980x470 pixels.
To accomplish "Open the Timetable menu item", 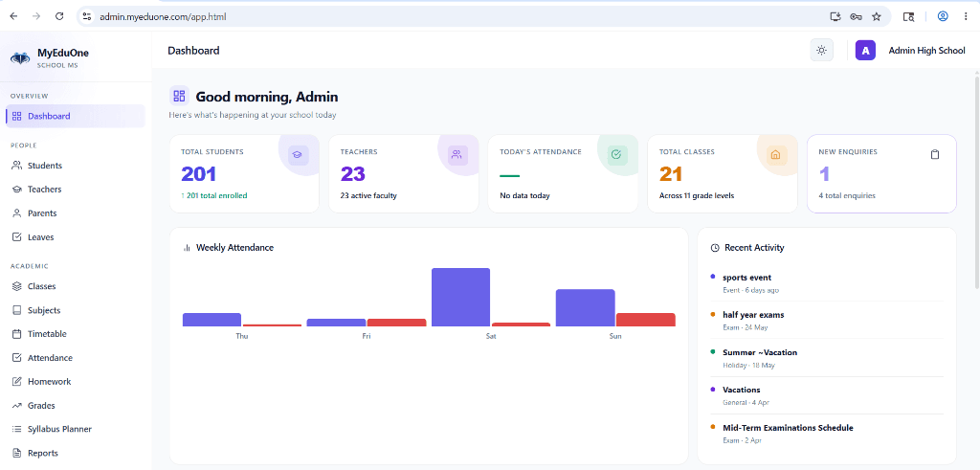I will coord(76,334).
